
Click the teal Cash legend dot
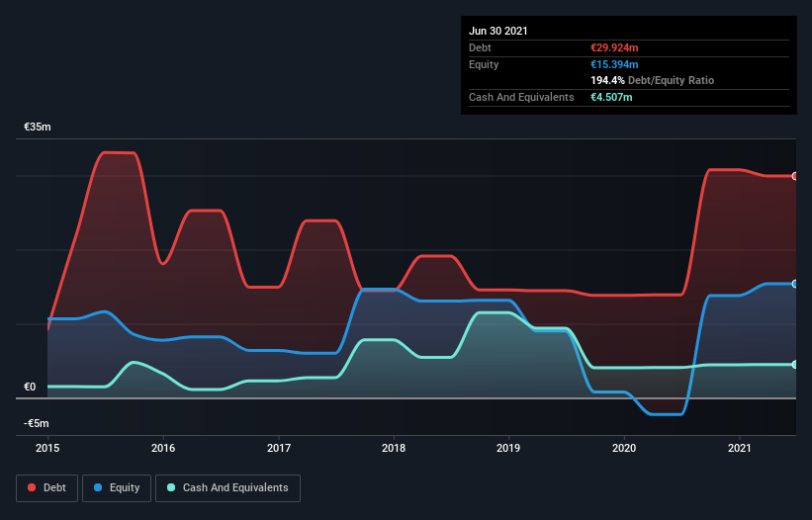click(x=171, y=487)
